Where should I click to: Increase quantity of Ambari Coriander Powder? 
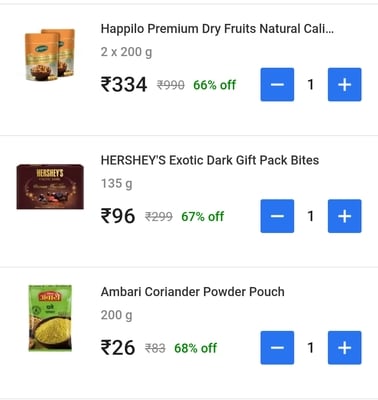point(344,348)
